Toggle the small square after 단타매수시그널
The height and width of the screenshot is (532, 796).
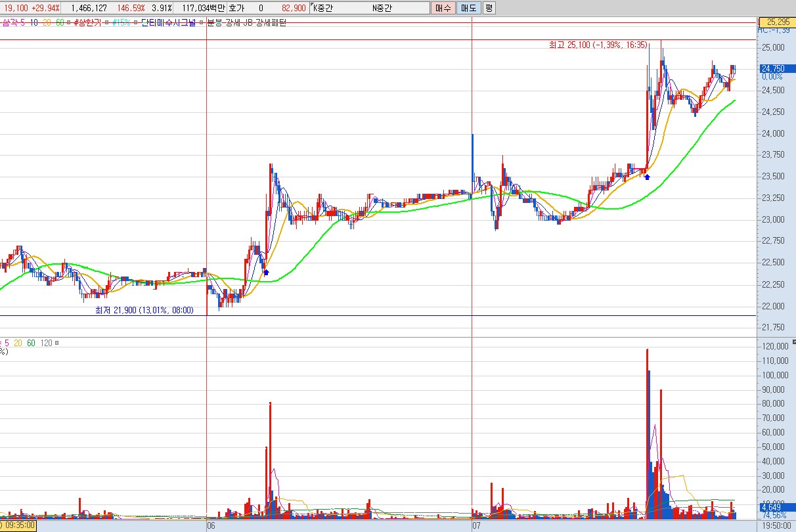coord(200,23)
